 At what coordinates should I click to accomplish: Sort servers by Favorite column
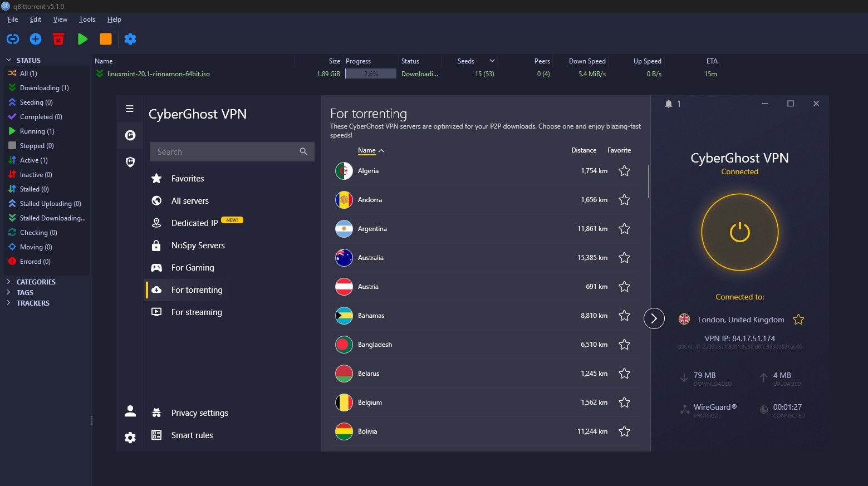click(619, 150)
